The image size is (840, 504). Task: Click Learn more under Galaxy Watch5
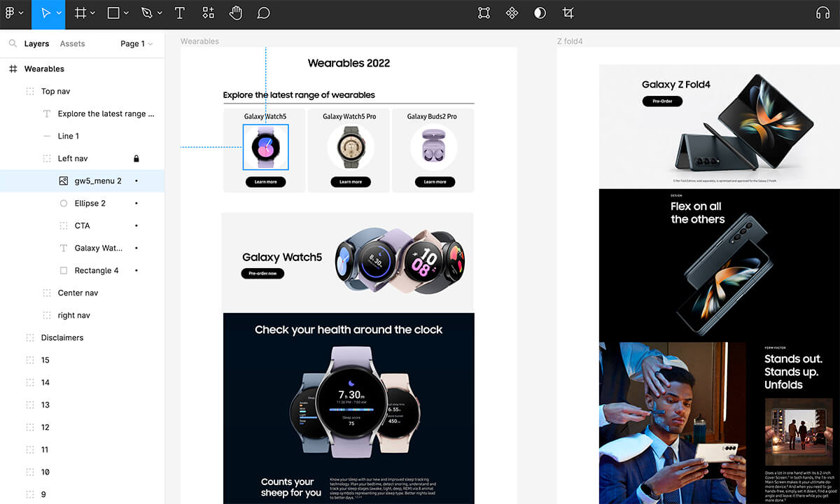pyautogui.click(x=265, y=182)
